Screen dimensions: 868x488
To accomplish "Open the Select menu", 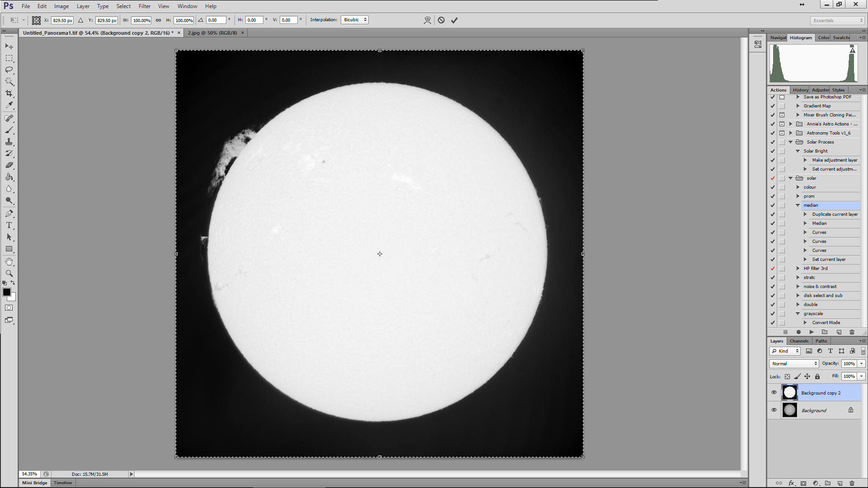I will pyautogui.click(x=123, y=6).
